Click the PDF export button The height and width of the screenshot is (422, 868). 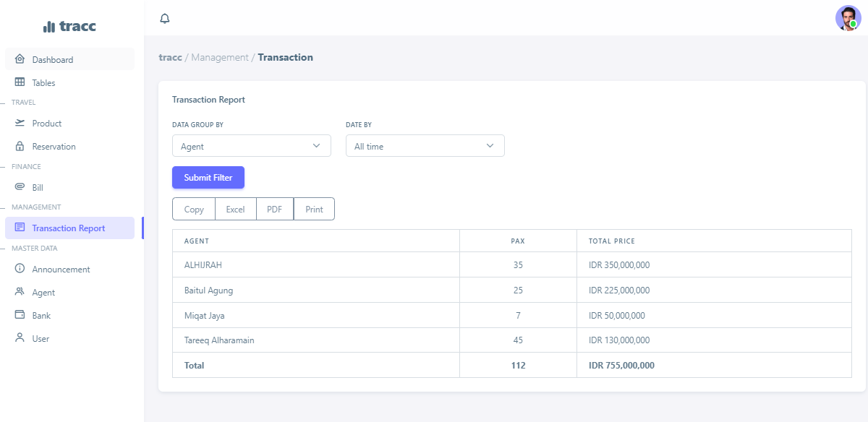pyautogui.click(x=275, y=210)
